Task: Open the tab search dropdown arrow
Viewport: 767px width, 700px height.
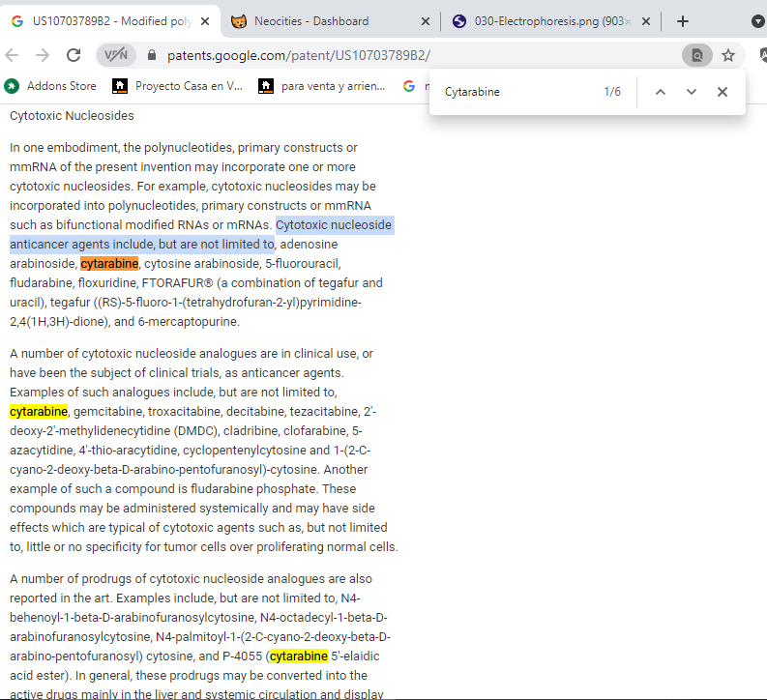Action: pos(757,21)
